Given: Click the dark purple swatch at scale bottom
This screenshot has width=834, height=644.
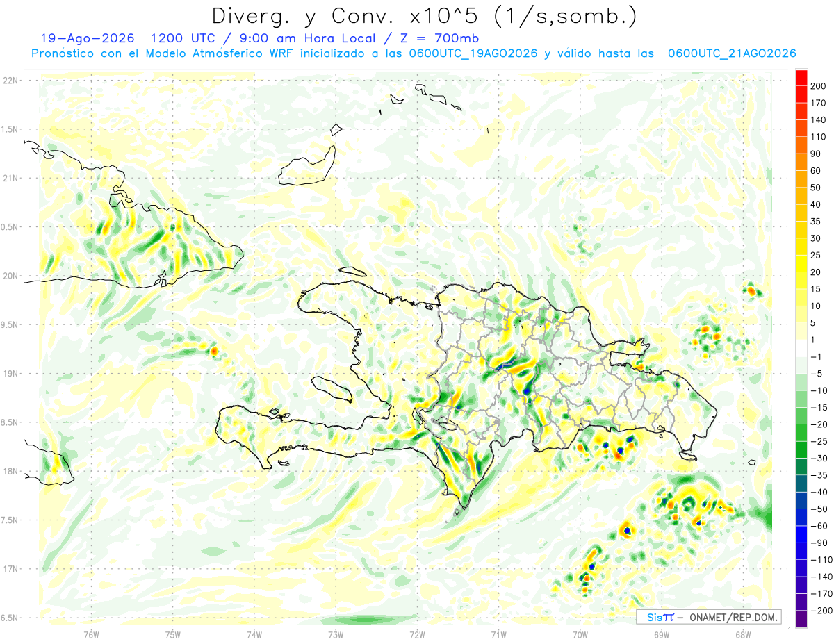Looking at the screenshot, I should [x=801, y=618].
